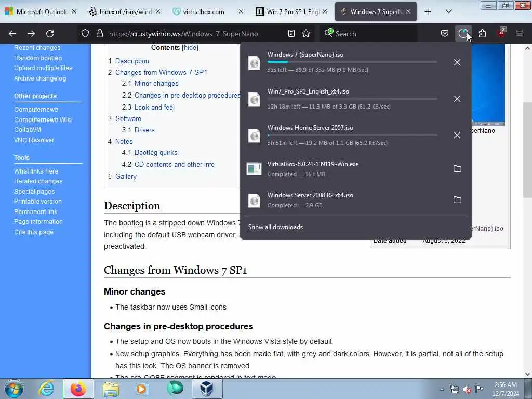Switch to the Microsoft Outlook tab
This screenshot has width=532, height=399.
coord(41,11)
